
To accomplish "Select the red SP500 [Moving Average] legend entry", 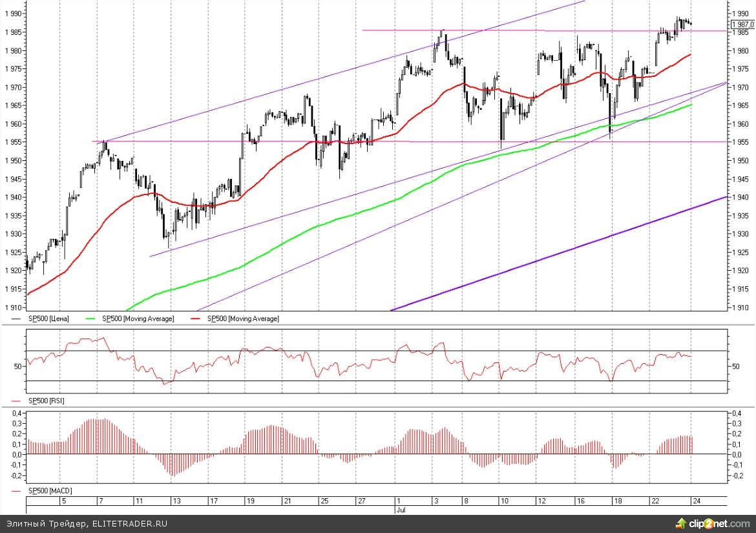I will [244, 319].
